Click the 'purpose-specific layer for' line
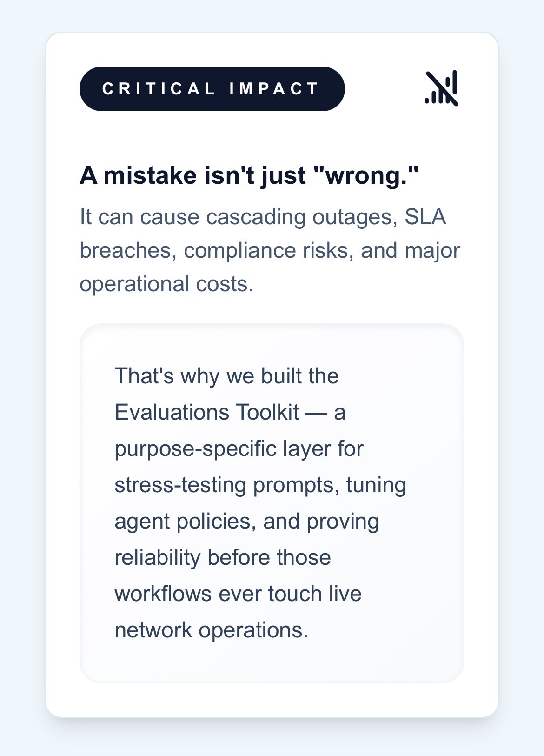The width and height of the screenshot is (544, 756). (239, 448)
